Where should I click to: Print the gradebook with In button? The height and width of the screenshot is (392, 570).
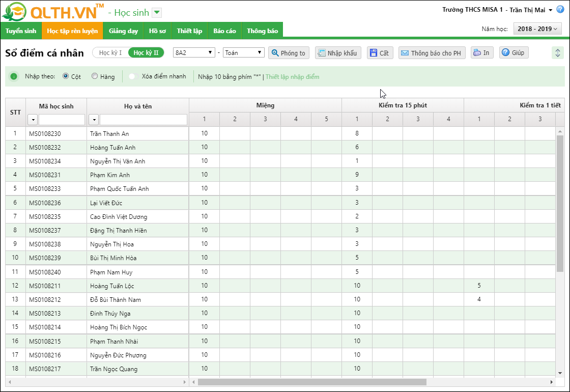click(x=481, y=53)
